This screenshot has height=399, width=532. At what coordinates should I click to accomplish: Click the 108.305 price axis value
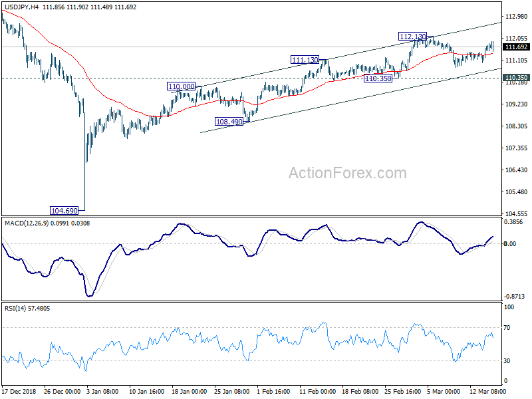click(x=517, y=126)
